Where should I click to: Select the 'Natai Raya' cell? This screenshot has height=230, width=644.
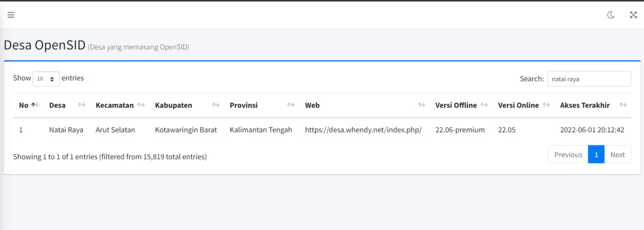66,130
